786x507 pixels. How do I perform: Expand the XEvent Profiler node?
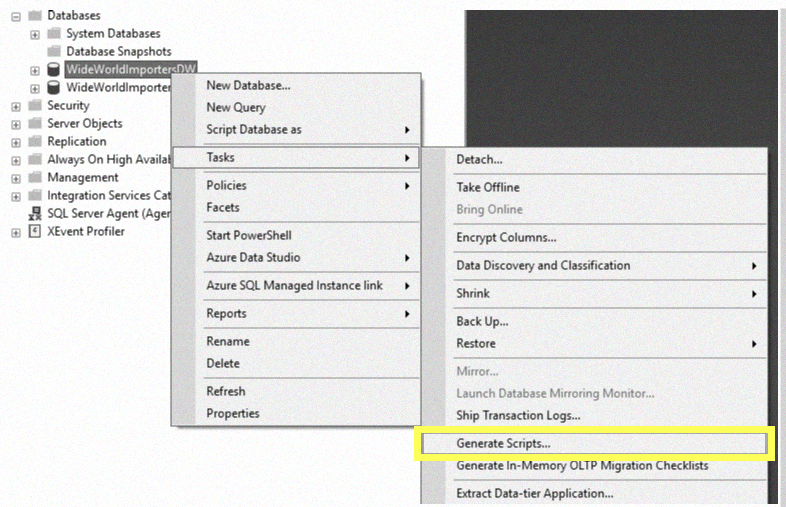[x=16, y=233]
